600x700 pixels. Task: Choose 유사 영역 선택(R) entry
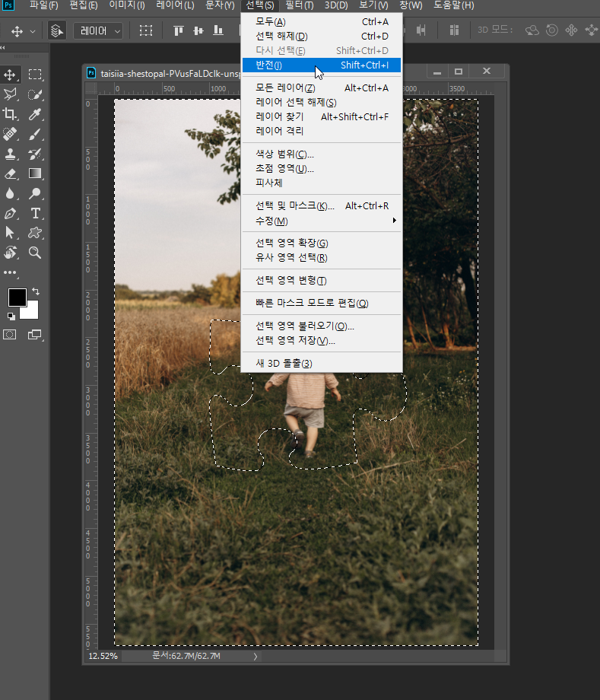pos(321,258)
